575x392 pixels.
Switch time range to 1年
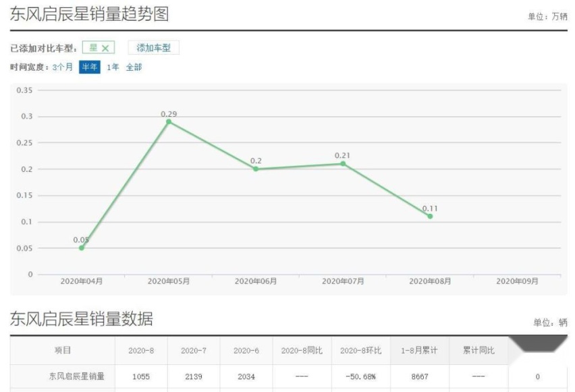click(x=113, y=67)
